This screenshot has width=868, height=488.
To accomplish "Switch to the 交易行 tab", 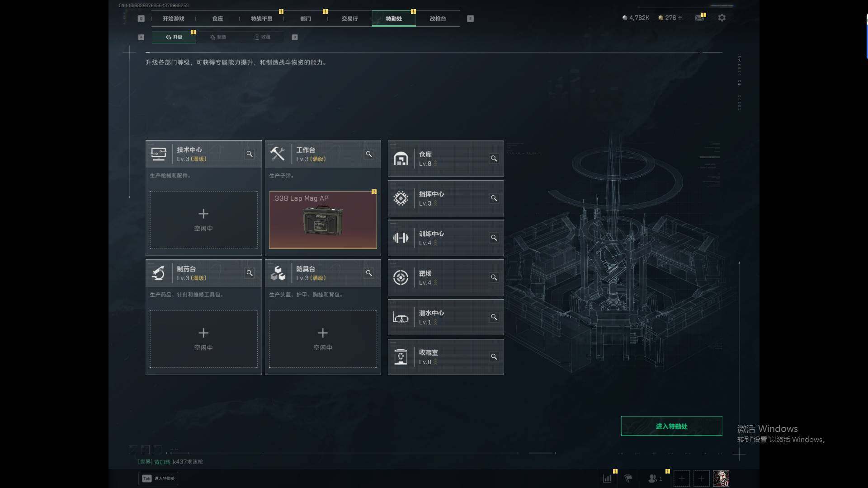I will (349, 19).
